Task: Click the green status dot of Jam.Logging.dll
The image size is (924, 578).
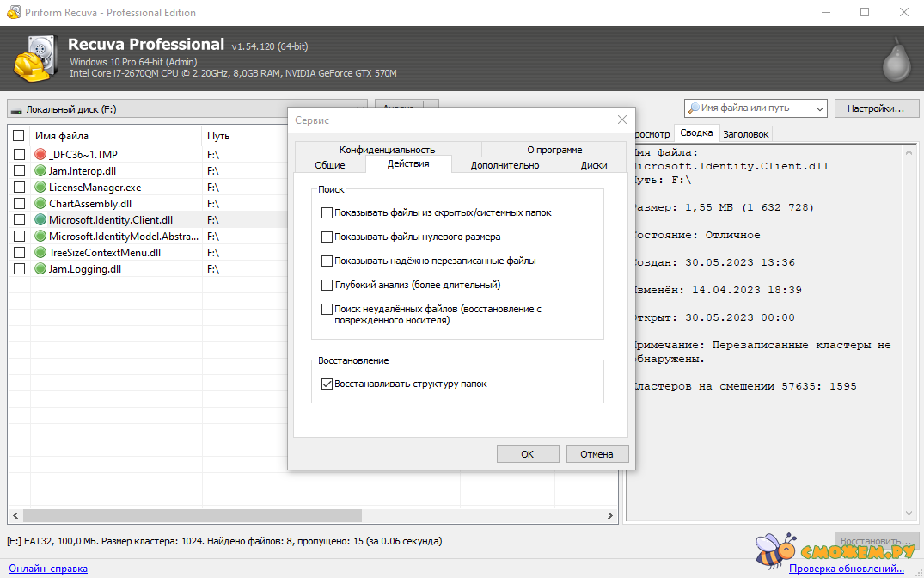Action: pyautogui.click(x=40, y=269)
